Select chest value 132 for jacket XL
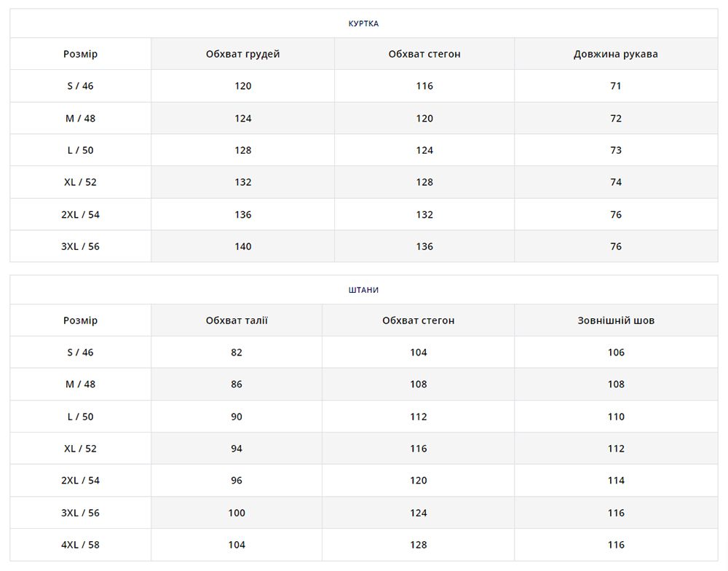 (242, 182)
